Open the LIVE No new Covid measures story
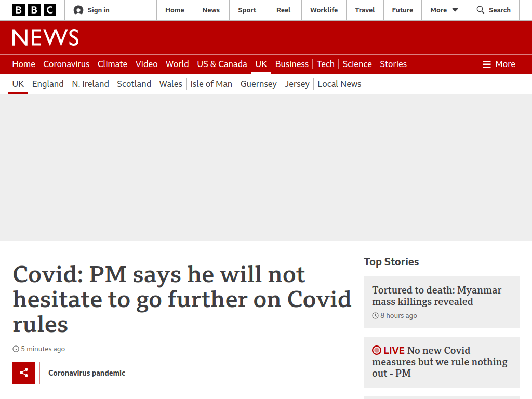 [440, 362]
